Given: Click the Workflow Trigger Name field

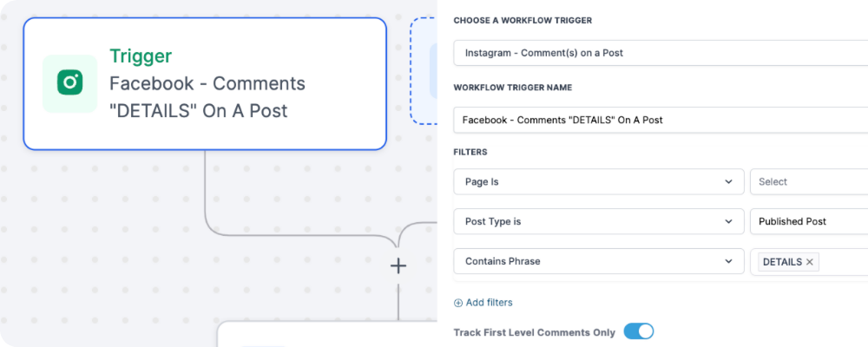Looking at the screenshot, I should [661, 120].
